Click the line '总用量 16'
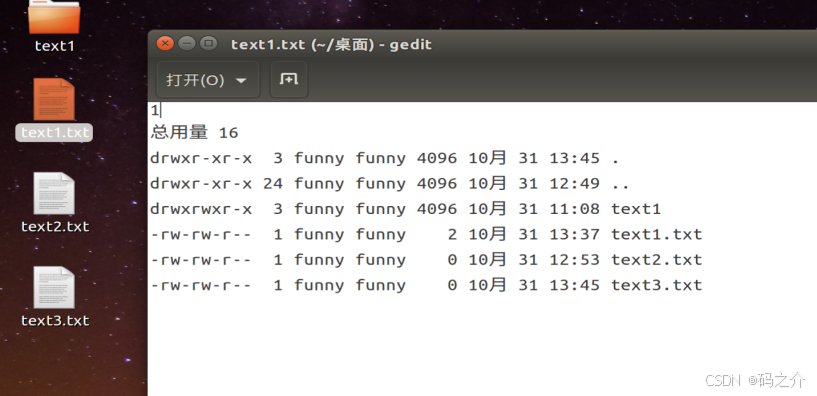Viewport: 817px width, 396px height. tap(194, 132)
